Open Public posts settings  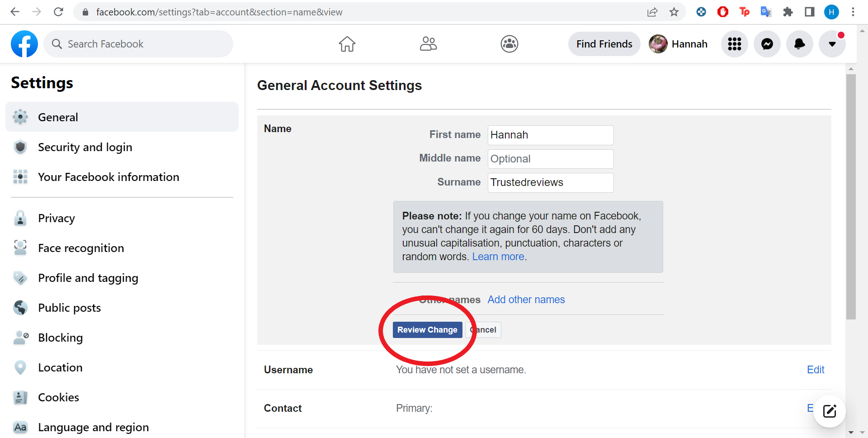(122, 308)
